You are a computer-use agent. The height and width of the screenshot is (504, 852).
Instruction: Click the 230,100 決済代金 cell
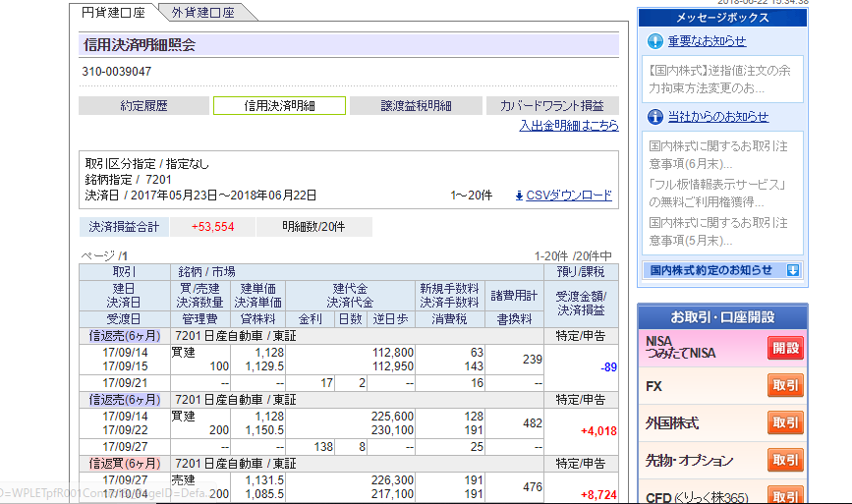point(392,430)
